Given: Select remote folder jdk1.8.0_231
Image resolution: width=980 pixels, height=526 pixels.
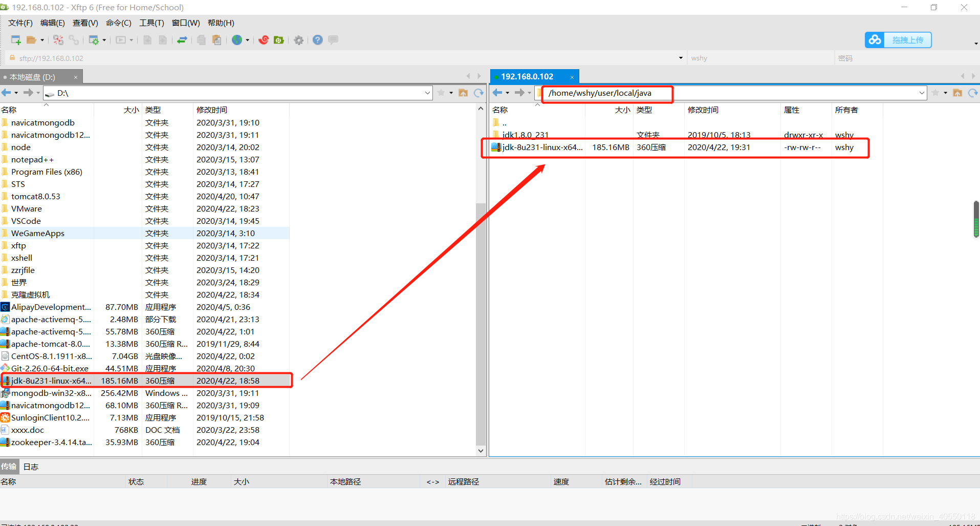Looking at the screenshot, I should (525, 135).
